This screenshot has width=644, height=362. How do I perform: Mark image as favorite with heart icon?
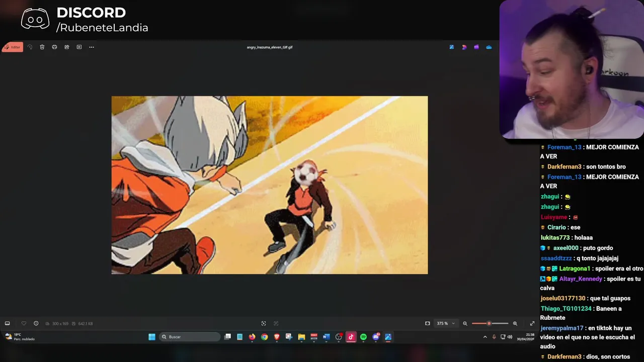(24, 323)
